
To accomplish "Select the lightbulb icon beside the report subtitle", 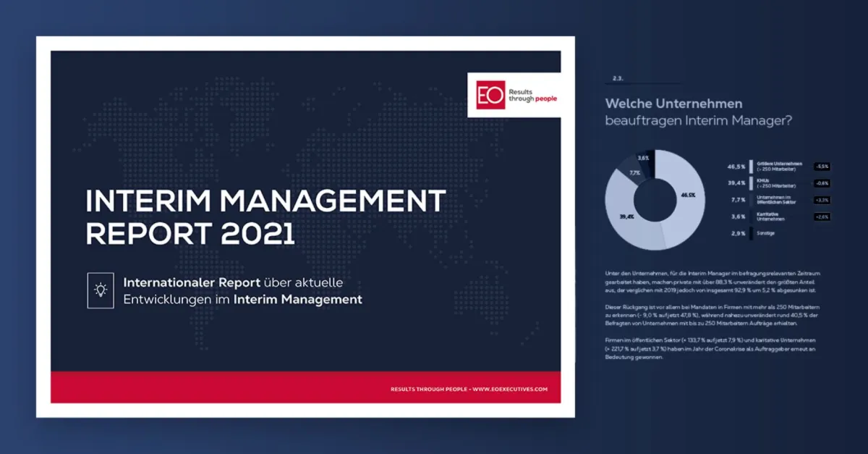I will tap(101, 288).
